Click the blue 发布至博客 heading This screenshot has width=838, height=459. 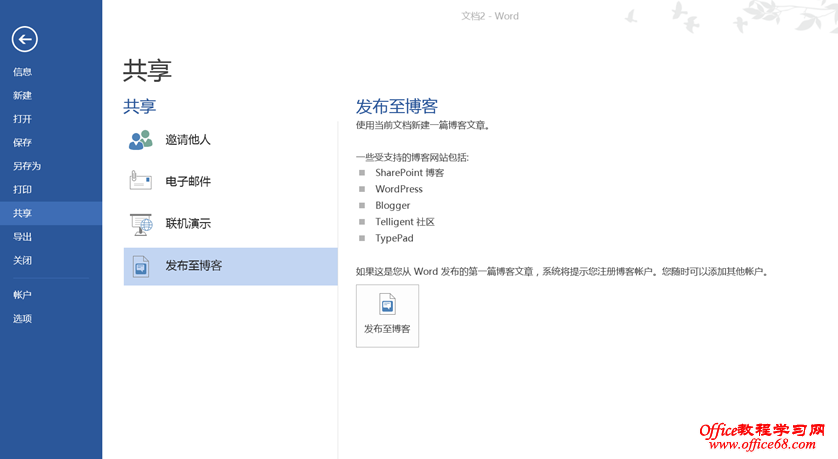coord(397,106)
